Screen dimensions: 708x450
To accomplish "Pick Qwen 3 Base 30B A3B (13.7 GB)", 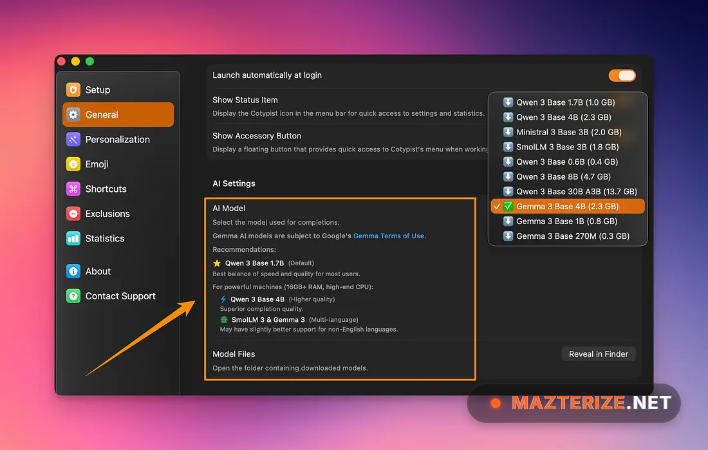I will 568,191.
